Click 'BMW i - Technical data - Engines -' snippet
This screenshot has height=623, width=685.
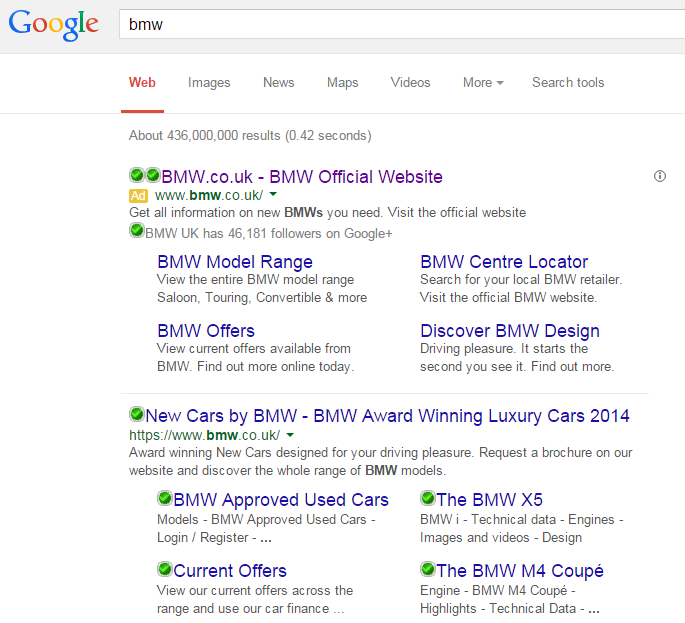tap(522, 519)
